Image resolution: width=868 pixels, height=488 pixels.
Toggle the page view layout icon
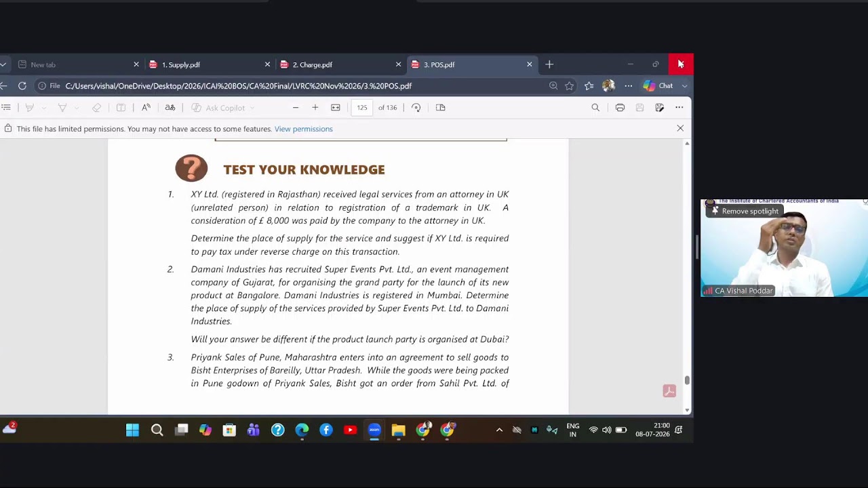pos(121,108)
